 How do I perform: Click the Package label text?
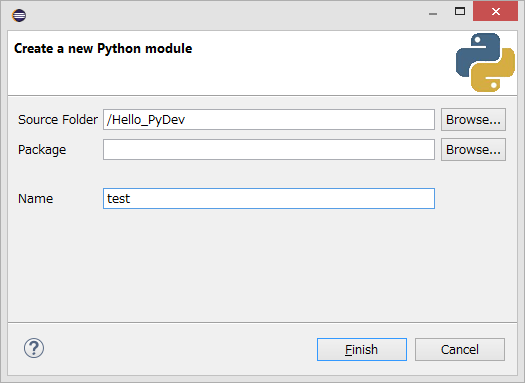point(42,150)
